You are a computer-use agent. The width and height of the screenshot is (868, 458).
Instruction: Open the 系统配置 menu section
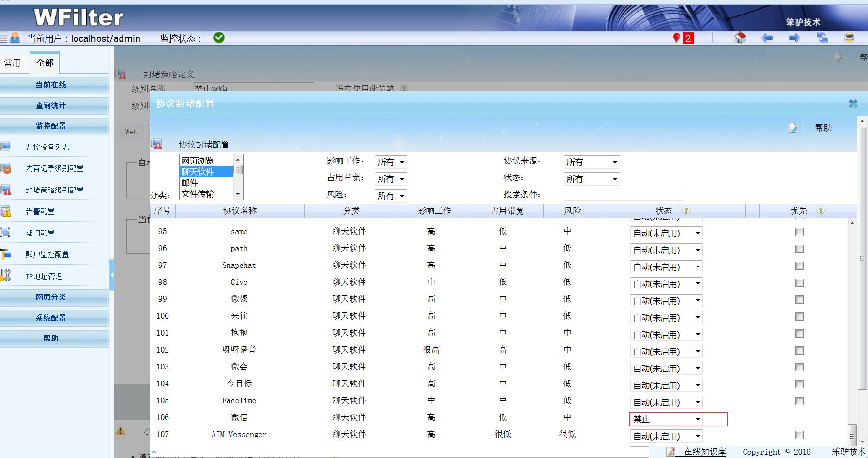51,318
